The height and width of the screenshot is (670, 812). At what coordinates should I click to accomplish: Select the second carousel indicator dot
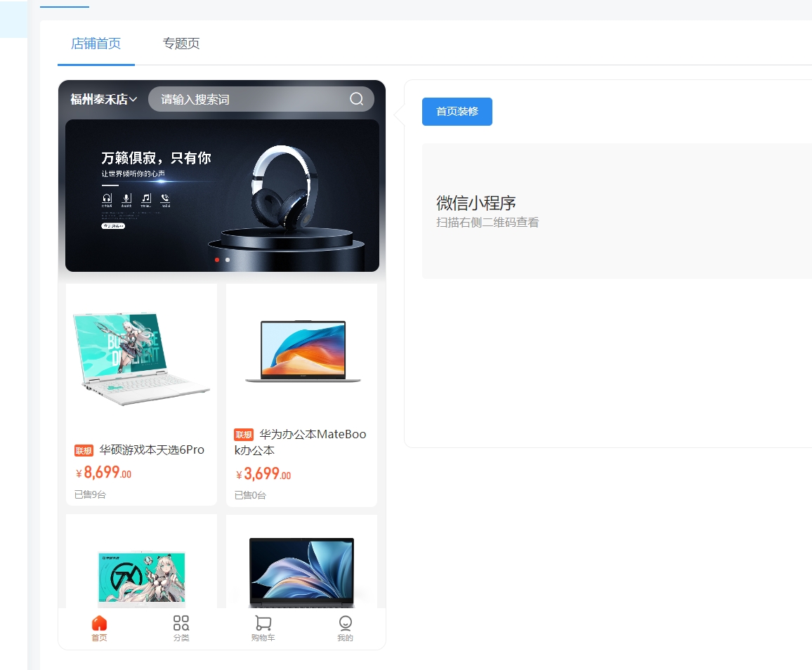226,260
